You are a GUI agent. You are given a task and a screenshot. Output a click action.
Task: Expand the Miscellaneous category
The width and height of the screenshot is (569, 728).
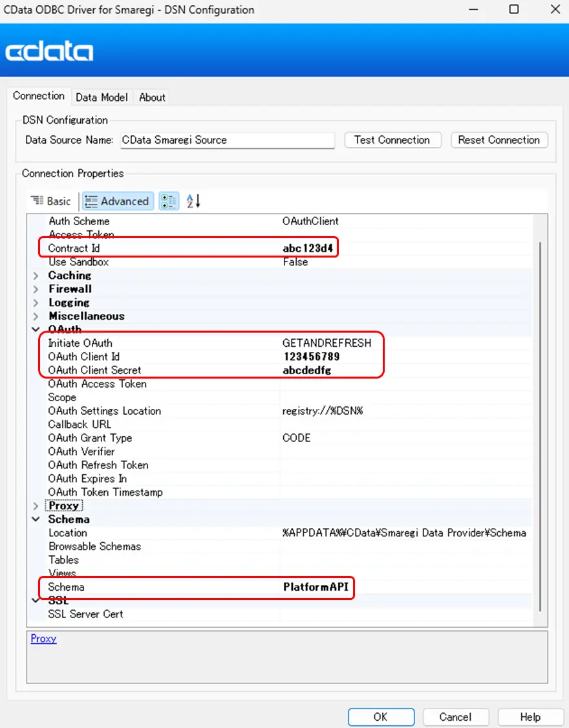click(36, 316)
